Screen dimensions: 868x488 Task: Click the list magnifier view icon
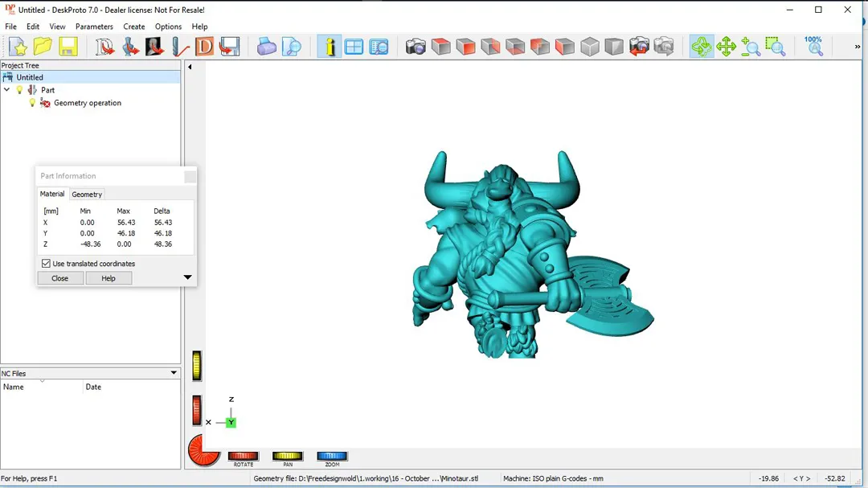[379, 47]
